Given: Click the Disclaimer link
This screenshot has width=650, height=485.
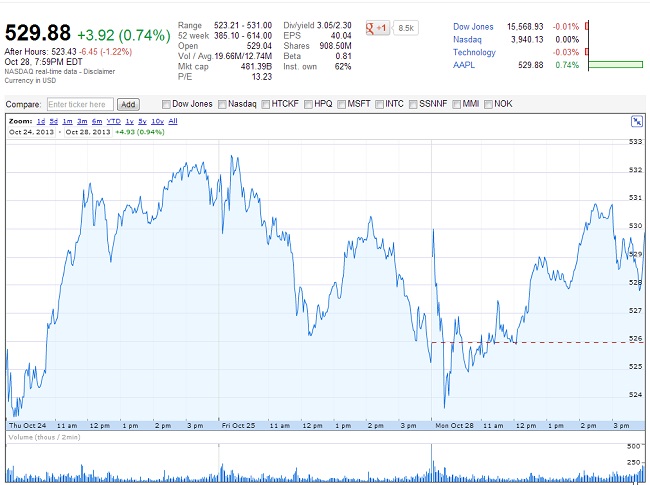Looking at the screenshot, I should (x=99, y=71).
